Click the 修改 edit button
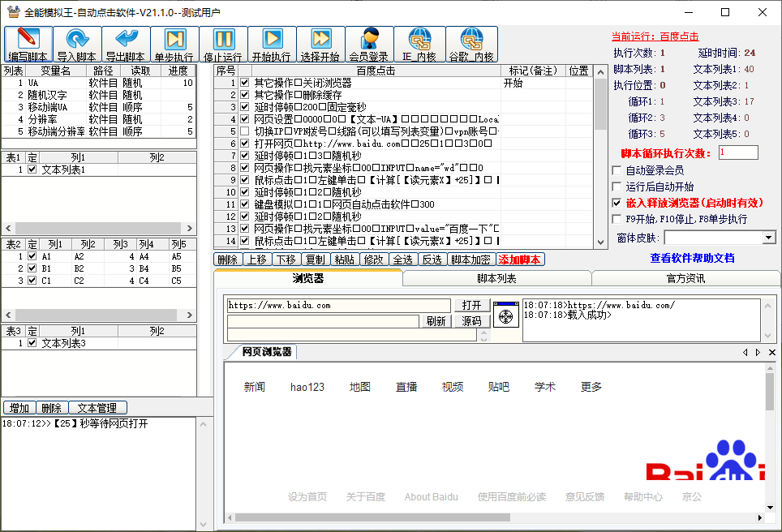The width and height of the screenshot is (782, 532). tap(373, 260)
